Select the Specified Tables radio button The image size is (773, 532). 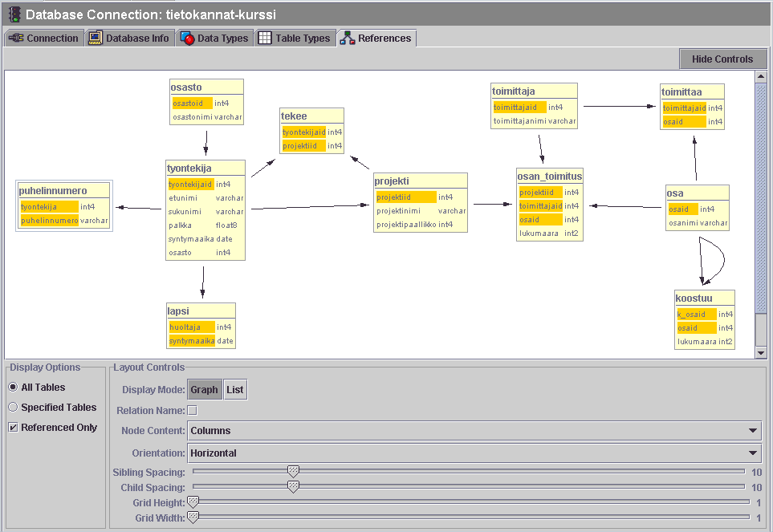[x=14, y=408]
